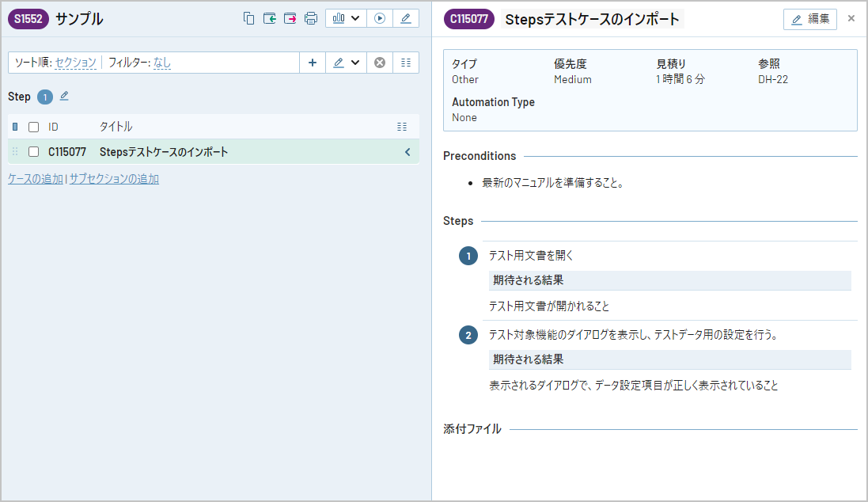Click the ケースの追加 link

pos(33,179)
